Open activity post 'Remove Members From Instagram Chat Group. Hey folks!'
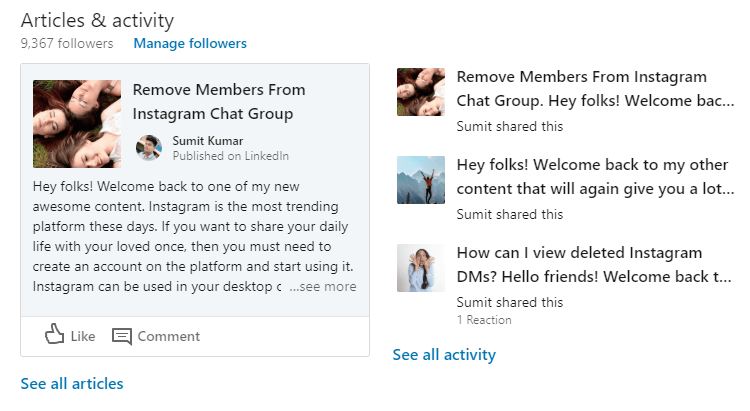The width and height of the screenshot is (750, 411). click(x=595, y=89)
